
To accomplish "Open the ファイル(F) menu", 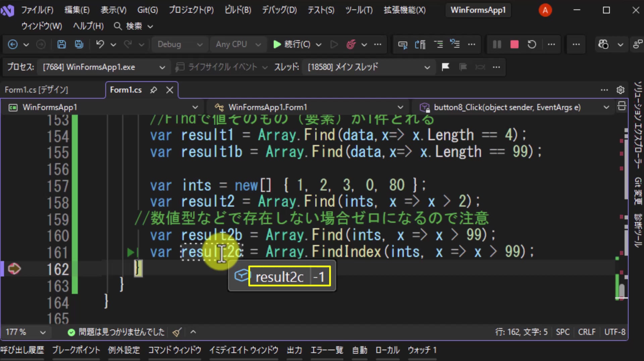I will [37, 10].
